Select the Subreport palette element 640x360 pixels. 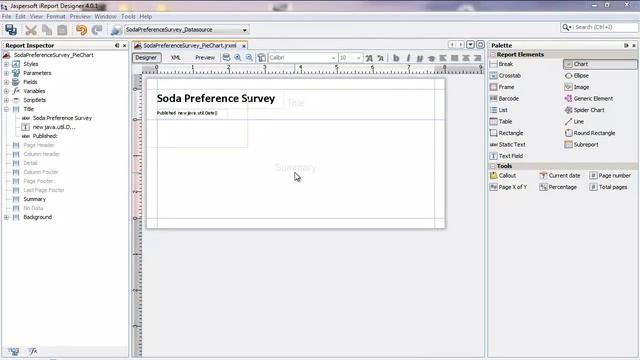[x=586, y=144]
